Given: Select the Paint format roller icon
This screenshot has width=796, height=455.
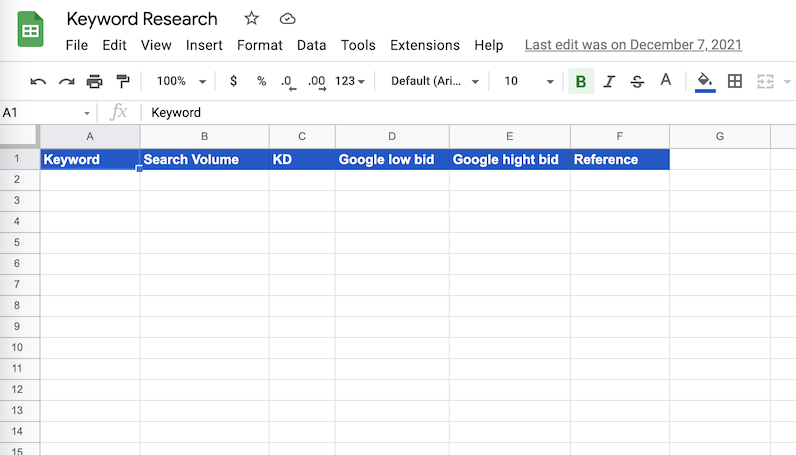Looking at the screenshot, I should pos(122,82).
